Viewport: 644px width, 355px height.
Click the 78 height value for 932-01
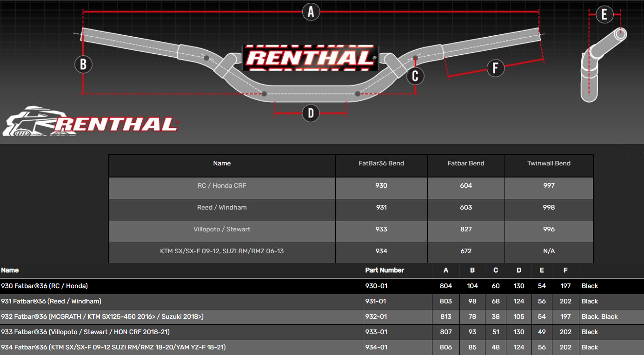[x=472, y=316]
